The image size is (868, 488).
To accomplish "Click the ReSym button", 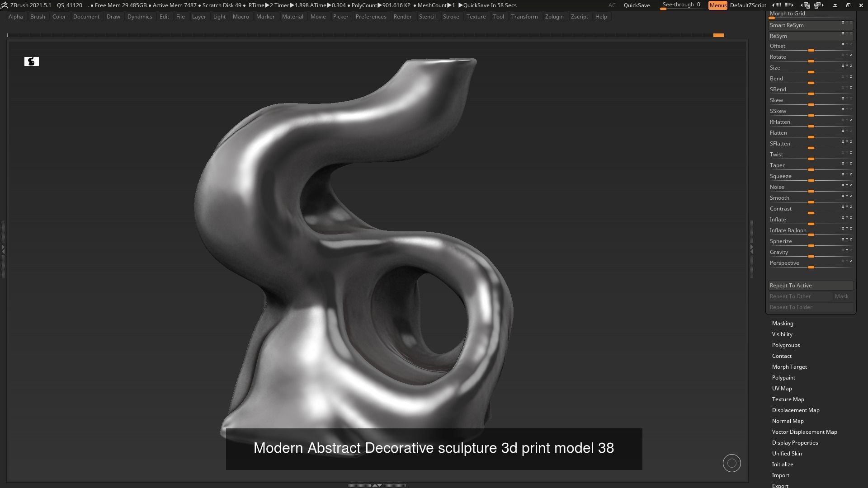I will [x=811, y=36].
